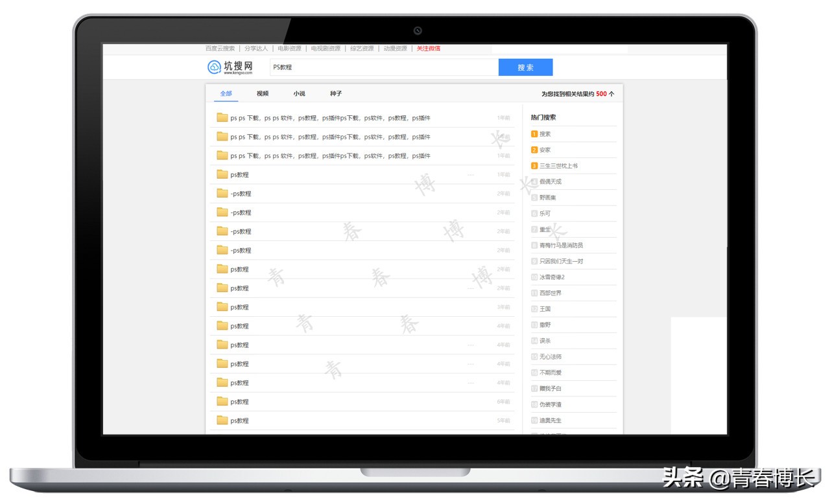The height and width of the screenshot is (504, 830).
Task: Switch to the 小说 tab
Action: pyautogui.click(x=299, y=94)
